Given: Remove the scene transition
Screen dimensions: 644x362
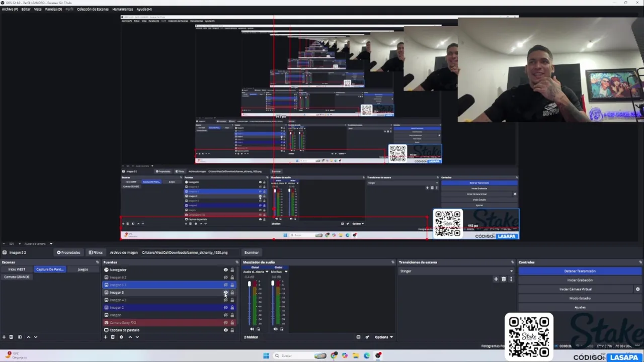Looking at the screenshot, I should click(504, 279).
